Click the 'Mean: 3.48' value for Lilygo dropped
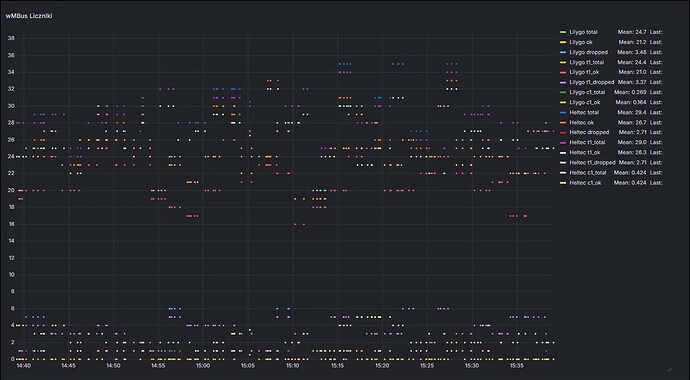The image size is (690, 380). tap(632, 52)
